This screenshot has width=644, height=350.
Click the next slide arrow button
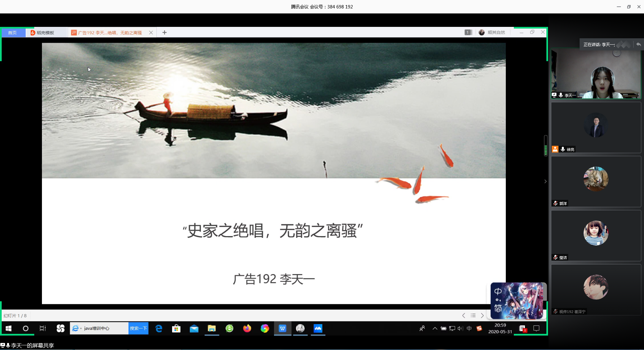tap(483, 315)
